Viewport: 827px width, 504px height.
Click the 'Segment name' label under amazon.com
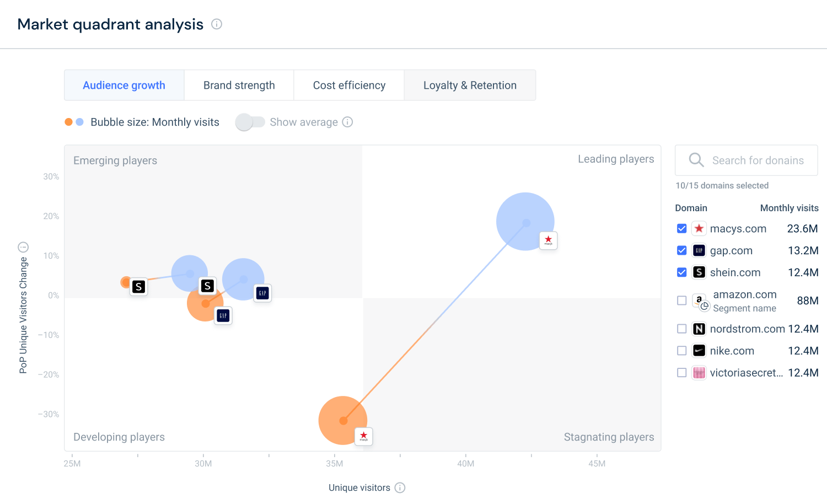pos(744,308)
